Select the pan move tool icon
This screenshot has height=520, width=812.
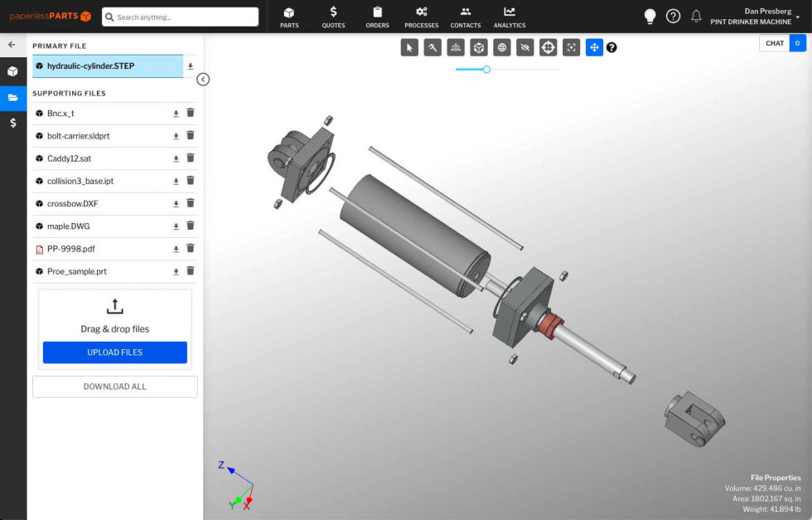[594, 47]
